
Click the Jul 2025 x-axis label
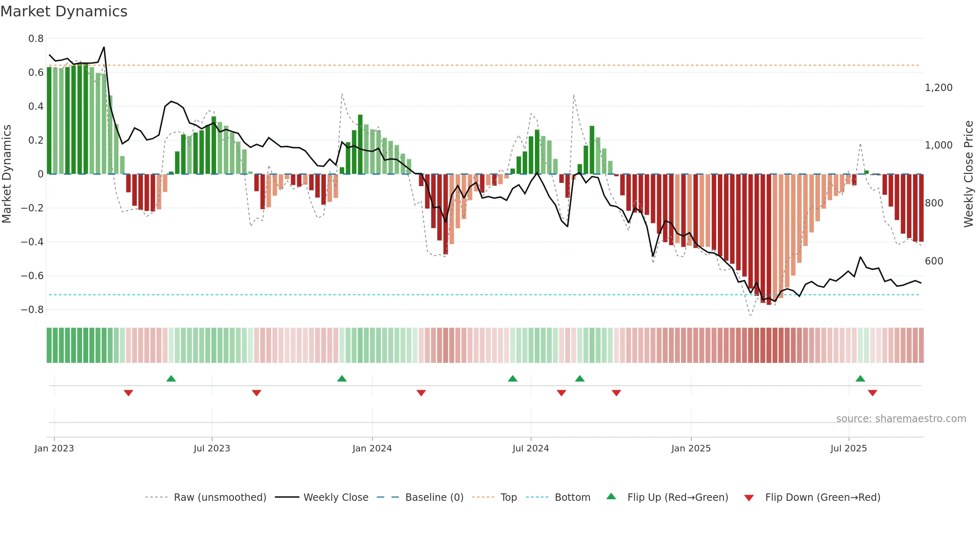point(849,448)
